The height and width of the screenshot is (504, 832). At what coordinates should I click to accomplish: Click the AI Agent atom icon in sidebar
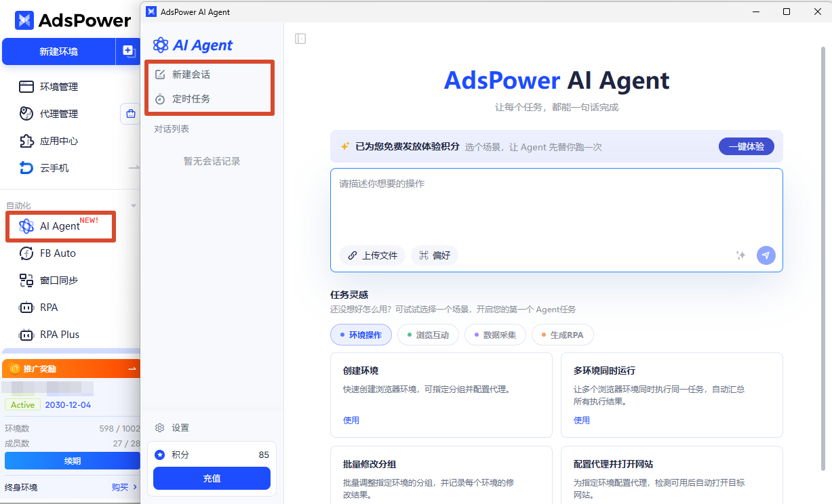[x=26, y=226]
